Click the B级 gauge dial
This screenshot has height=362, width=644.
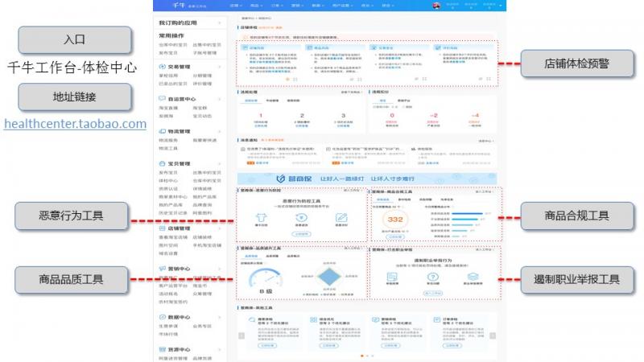point(266,278)
